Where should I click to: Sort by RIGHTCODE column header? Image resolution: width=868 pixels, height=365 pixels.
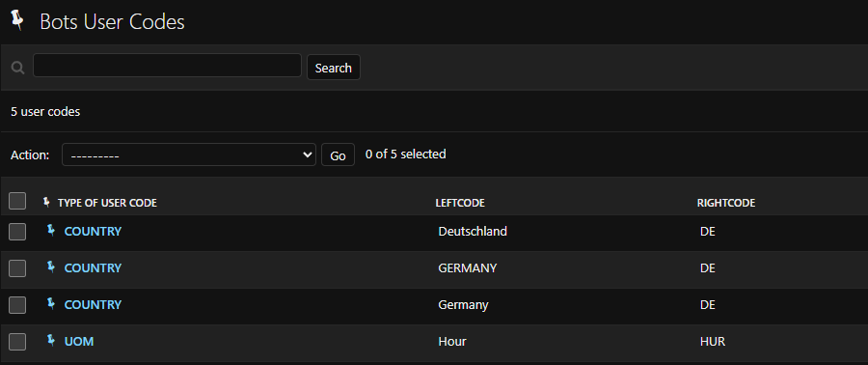(x=725, y=203)
